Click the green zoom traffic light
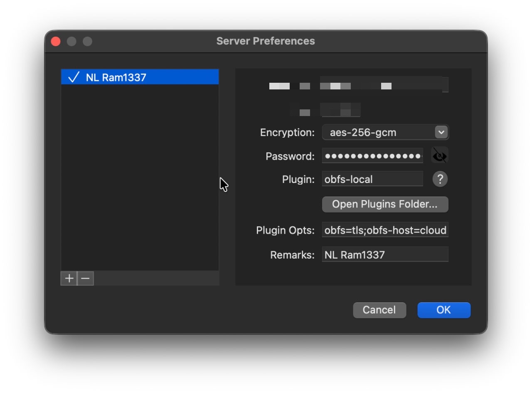The image size is (532, 393). pos(87,41)
